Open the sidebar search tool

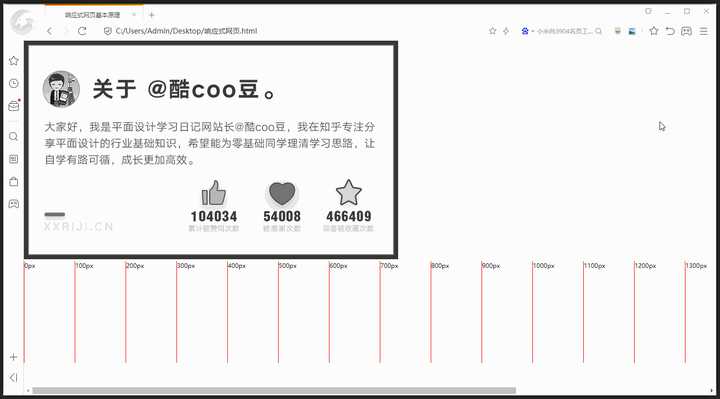pyautogui.click(x=14, y=136)
